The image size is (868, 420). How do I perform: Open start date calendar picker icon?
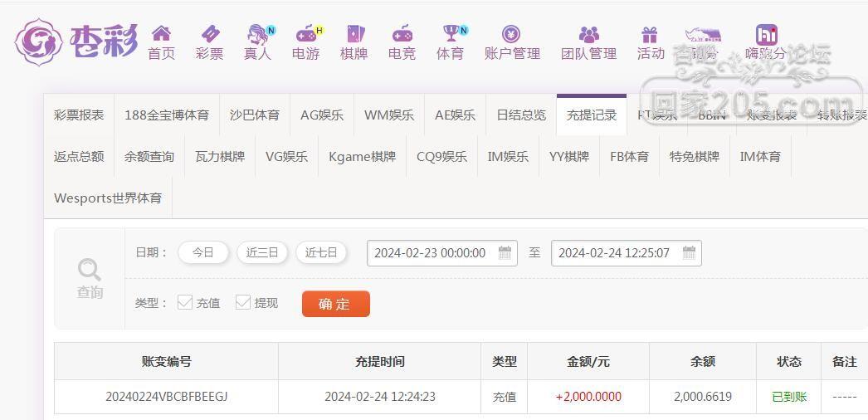(505, 253)
